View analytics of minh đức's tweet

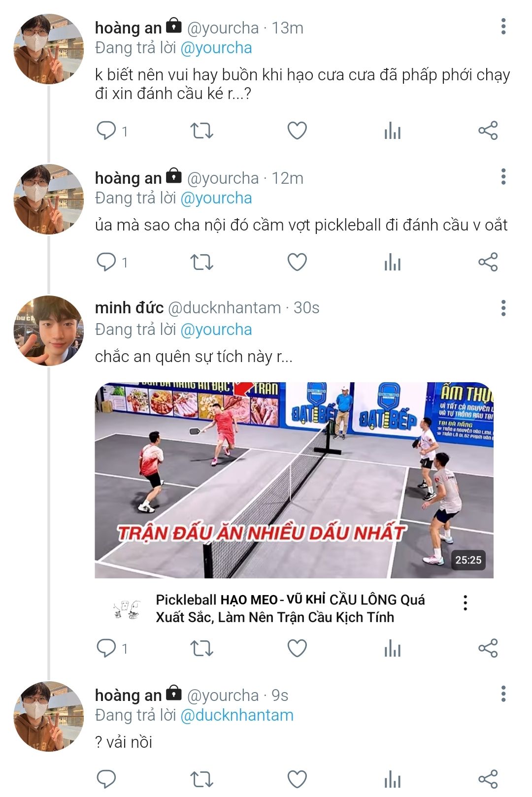tap(392, 648)
